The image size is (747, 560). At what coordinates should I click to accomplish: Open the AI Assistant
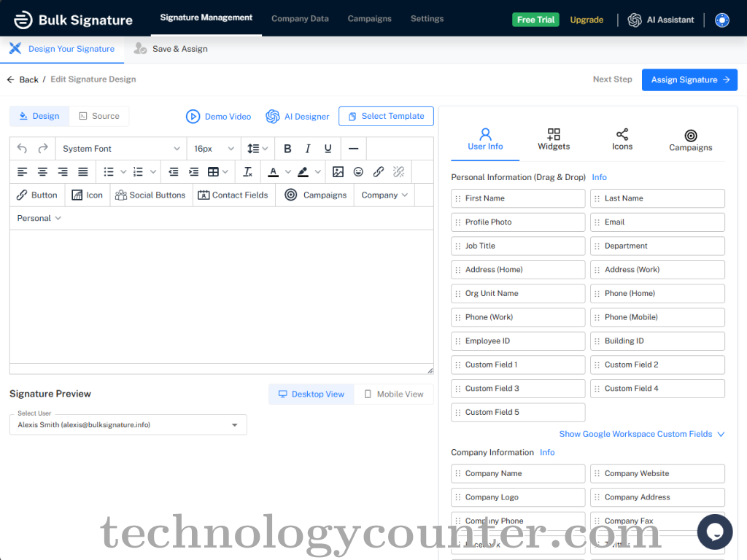[661, 20]
